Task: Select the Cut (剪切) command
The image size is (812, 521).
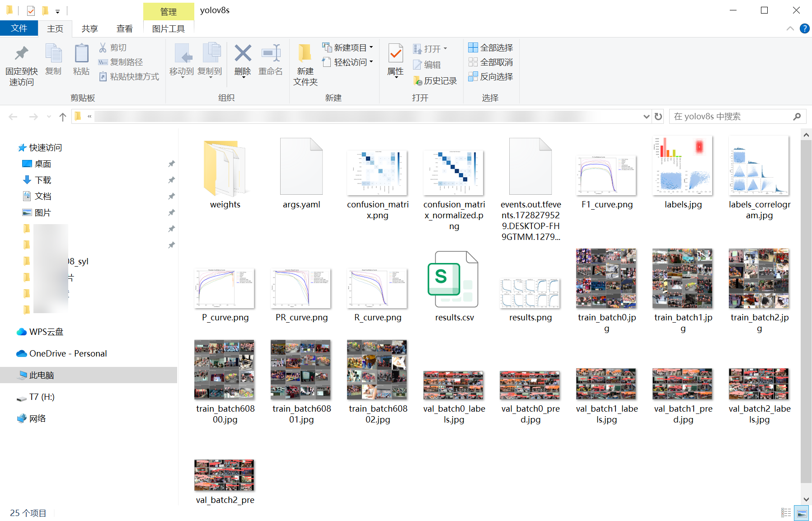Action: click(113, 47)
